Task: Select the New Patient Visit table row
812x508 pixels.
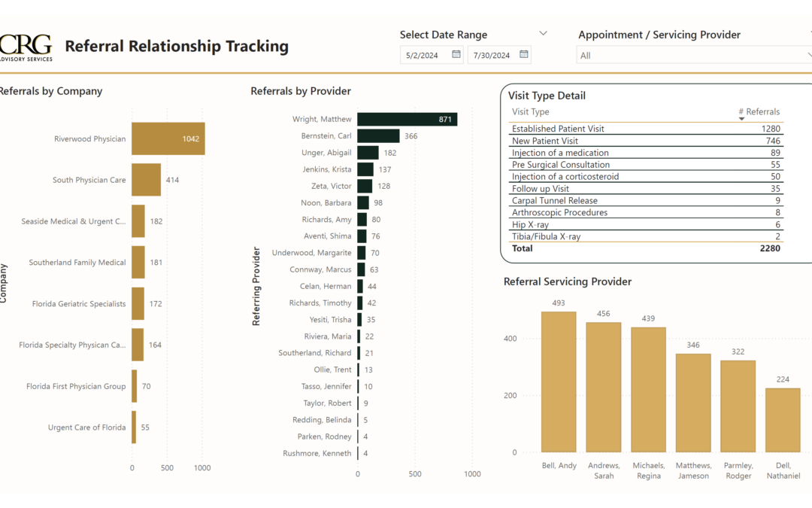Action: coord(646,141)
